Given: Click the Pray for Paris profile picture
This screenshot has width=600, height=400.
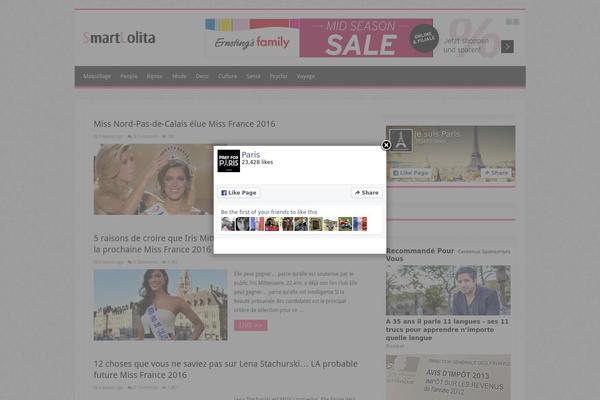Looking at the screenshot, I should click(229, 161).
